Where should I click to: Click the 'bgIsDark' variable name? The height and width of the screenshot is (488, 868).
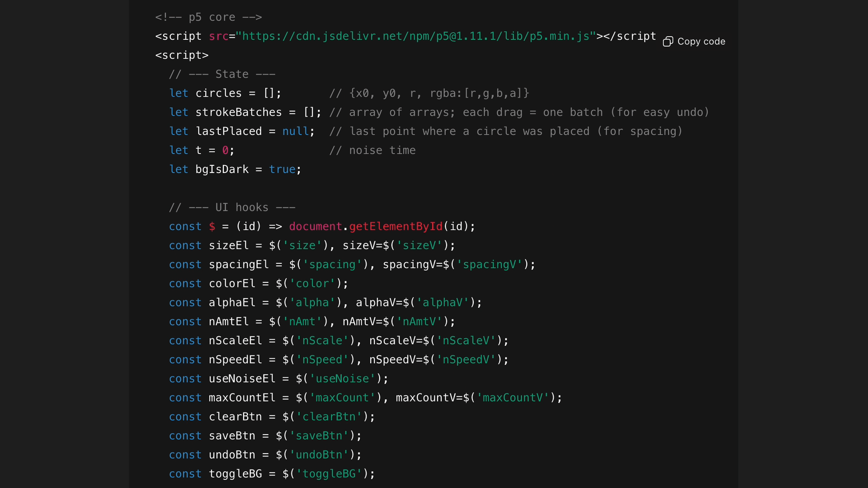[222, 169]
